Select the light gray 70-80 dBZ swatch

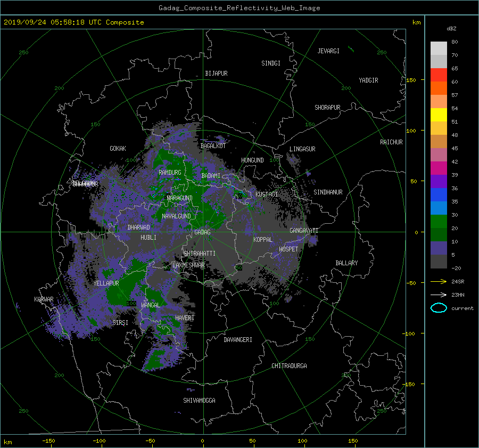(x=439, y=48)
